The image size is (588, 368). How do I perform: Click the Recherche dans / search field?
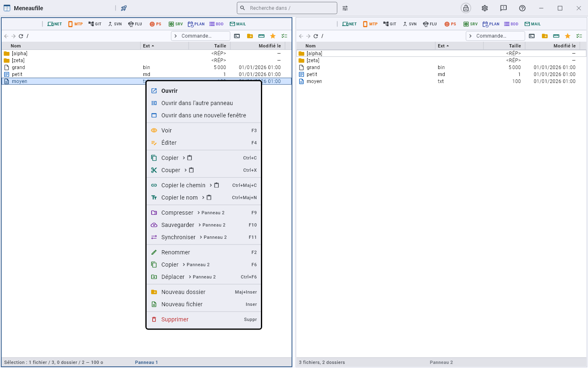pos(287,8)
